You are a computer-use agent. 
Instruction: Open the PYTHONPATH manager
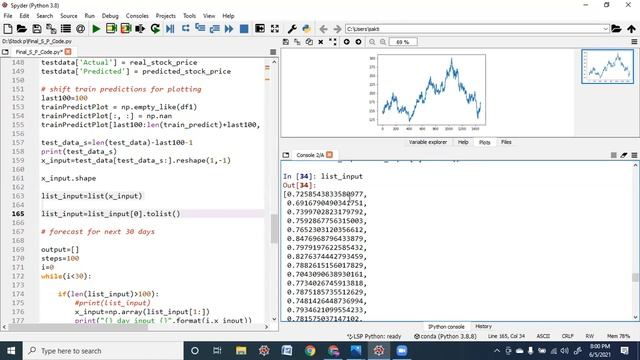[307, 29]
